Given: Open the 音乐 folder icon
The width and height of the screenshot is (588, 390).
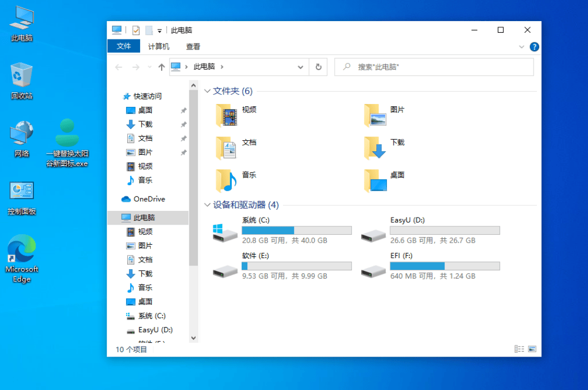Looking at the screenshot, I should click(x=227, y=180).
